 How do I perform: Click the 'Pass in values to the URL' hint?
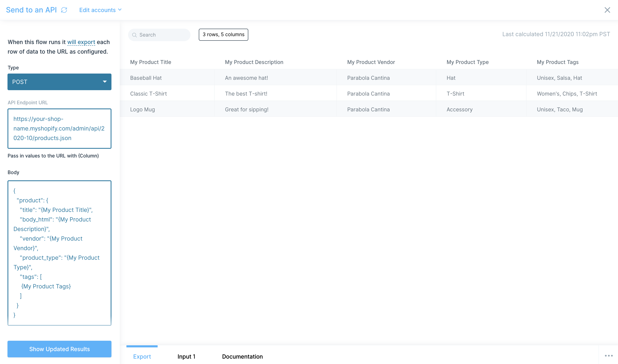pyautogui.click(x=53, y=156)
